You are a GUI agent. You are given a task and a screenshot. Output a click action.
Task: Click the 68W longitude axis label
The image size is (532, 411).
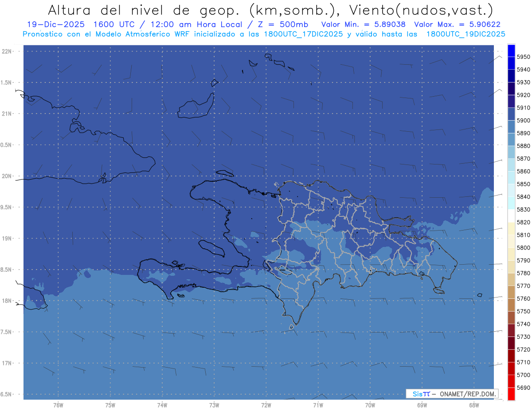click(473, 405)
